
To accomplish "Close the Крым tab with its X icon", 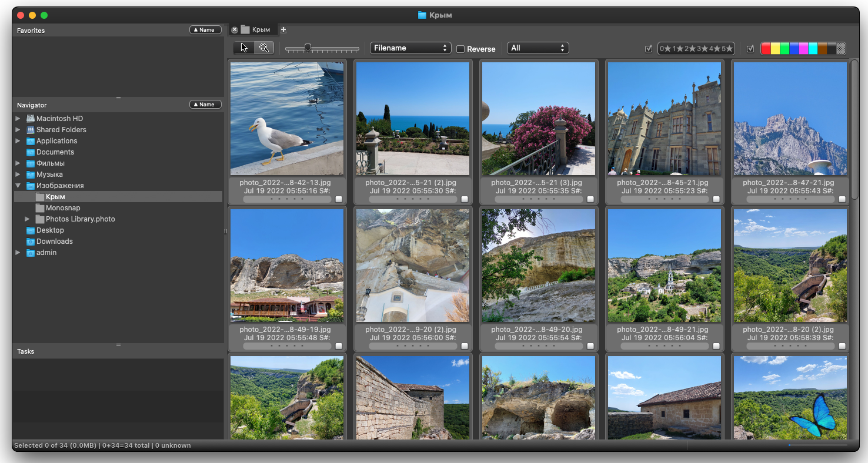I will point(235,30).
